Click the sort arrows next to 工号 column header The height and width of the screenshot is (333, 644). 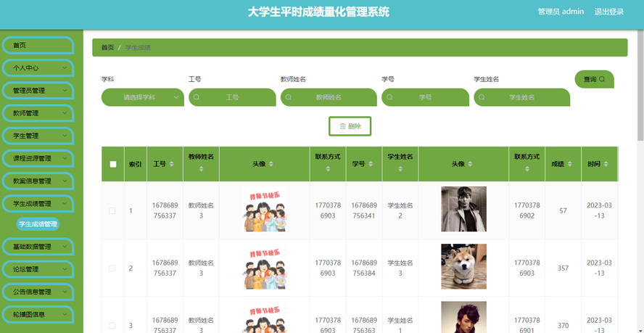click(172, 164)
